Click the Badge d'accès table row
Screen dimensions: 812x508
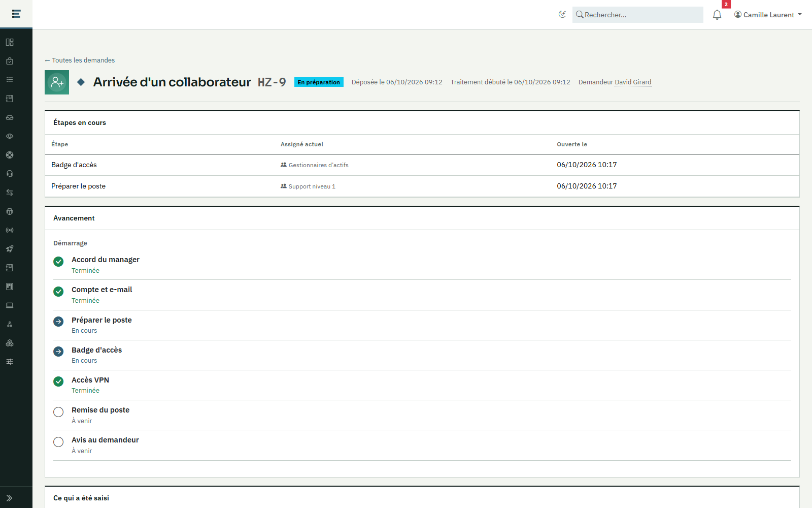pos(422,165)
